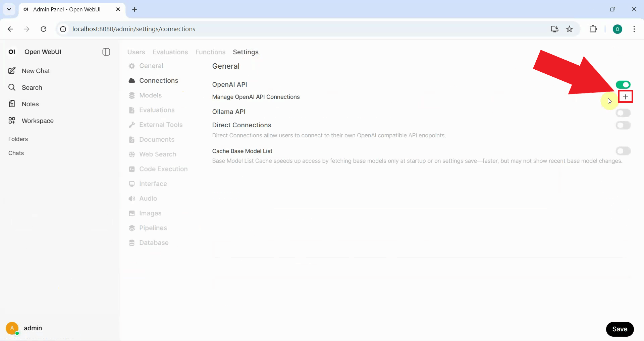Image resolution: width=644 pixels, height=341 pixels.
Task: Turn on Cache Base Model List toggle
Action: 623,151
